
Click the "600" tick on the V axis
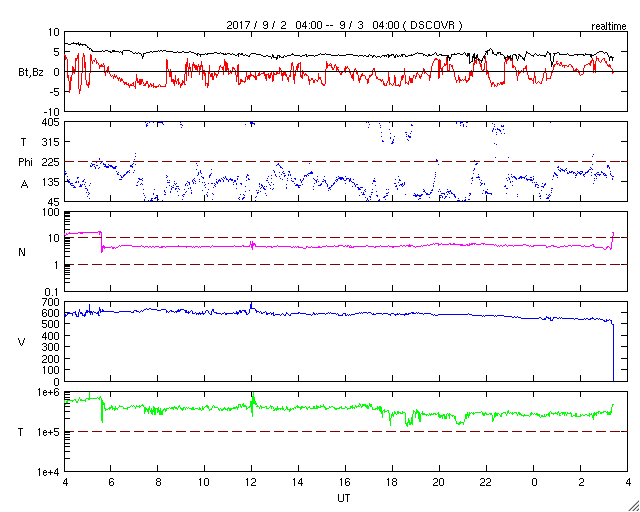(51, 314)
